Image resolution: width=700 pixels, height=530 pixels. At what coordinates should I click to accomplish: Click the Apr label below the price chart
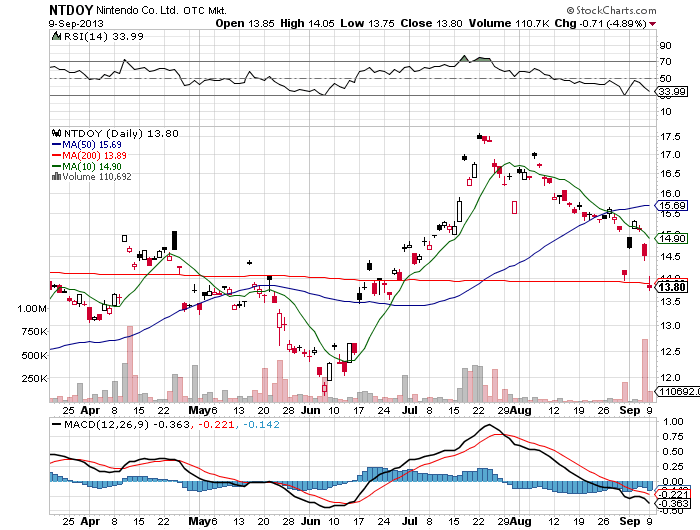click(90, 410)
